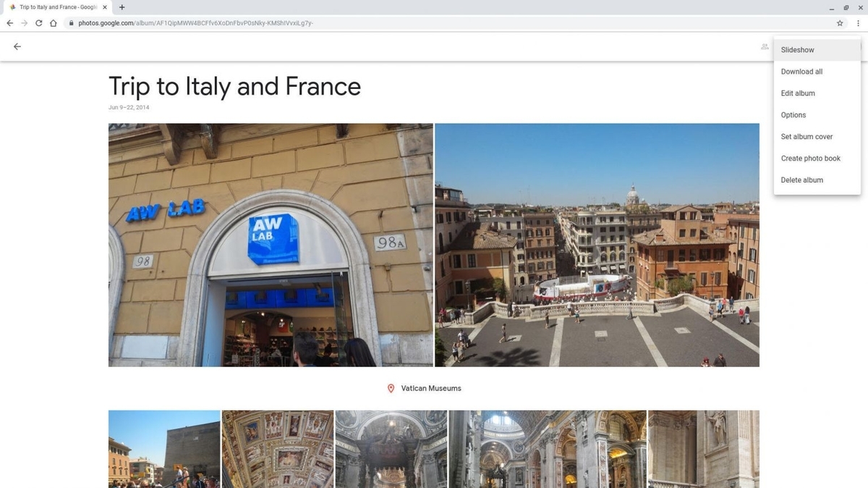The image size is (868, 488).
Task: Open the album sharing icon
Action: pos(764,46)
